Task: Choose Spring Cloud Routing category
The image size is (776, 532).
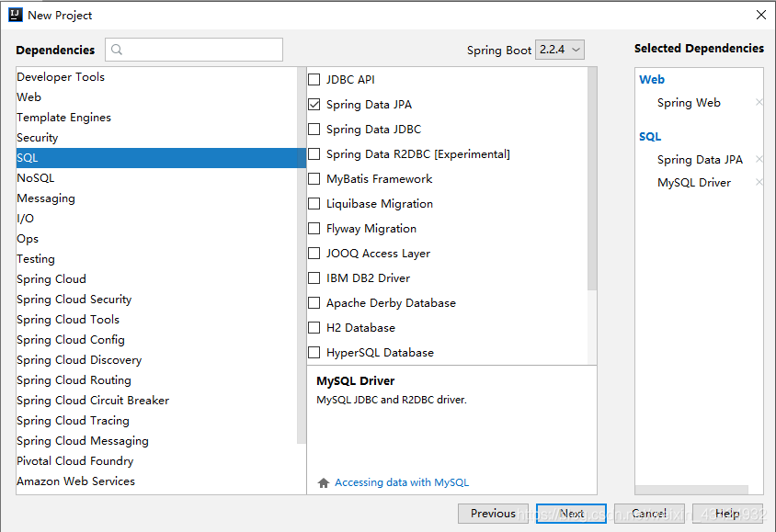Action: [156, 380]
